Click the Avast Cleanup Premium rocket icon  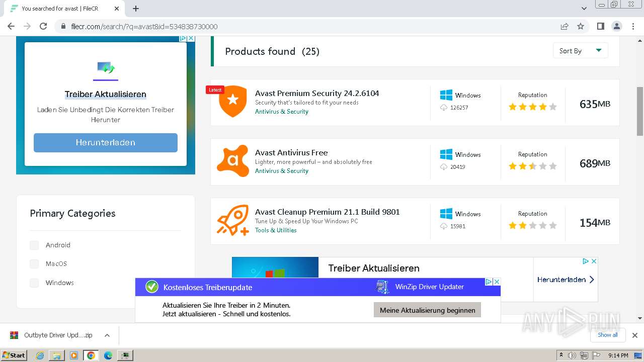click(x=232, y=220)
